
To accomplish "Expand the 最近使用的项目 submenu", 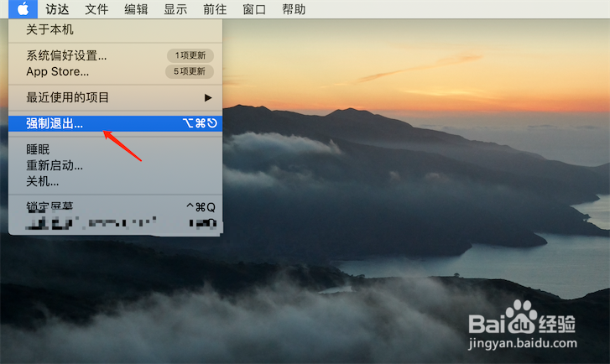I will tap(116, 97).
